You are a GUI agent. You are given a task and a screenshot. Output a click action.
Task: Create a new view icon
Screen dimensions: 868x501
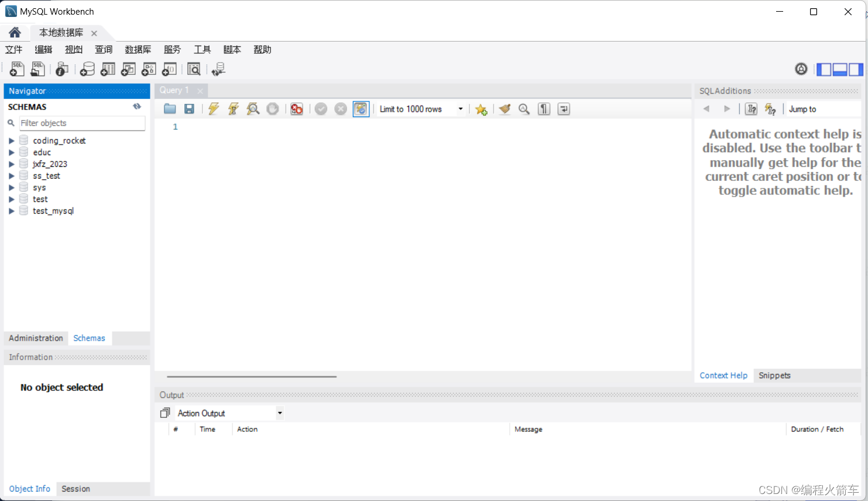coord(128,69)
